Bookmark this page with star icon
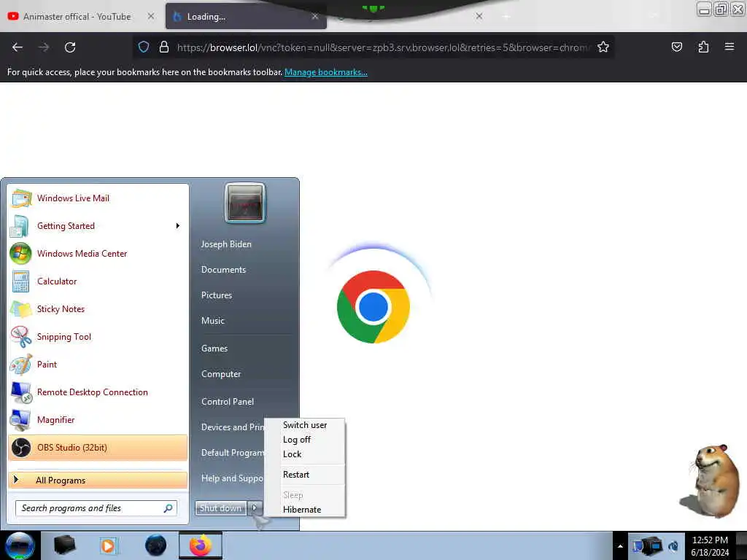 click(603, 47)
